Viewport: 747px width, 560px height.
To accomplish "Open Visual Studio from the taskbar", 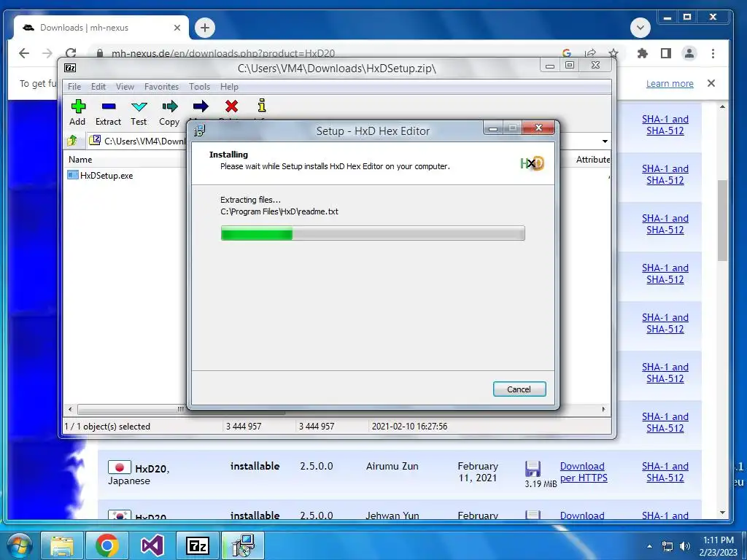I will click(x=152, y=545).
